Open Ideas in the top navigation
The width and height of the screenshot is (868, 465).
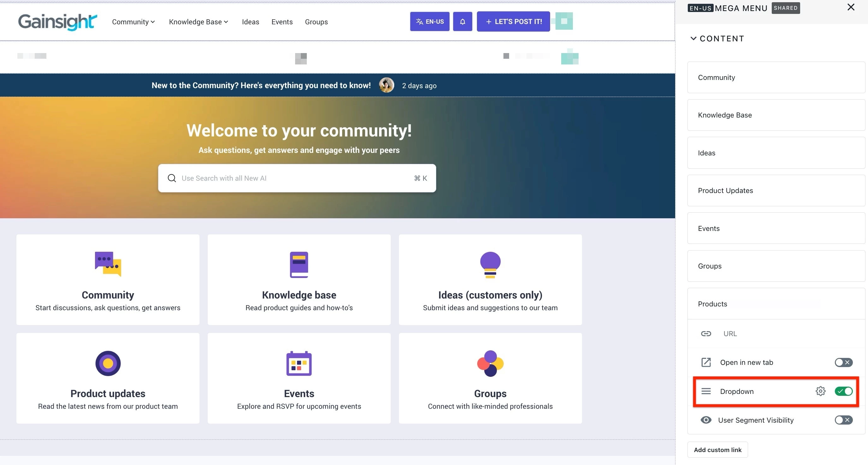pos(250,22)
